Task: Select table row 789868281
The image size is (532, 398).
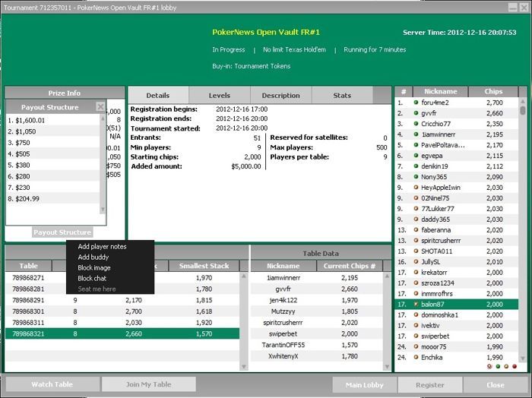Action: point(122,289)
